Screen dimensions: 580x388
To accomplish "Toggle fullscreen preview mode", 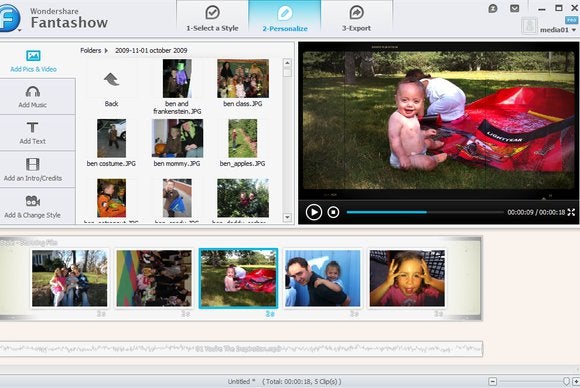I will click(571, 212).
